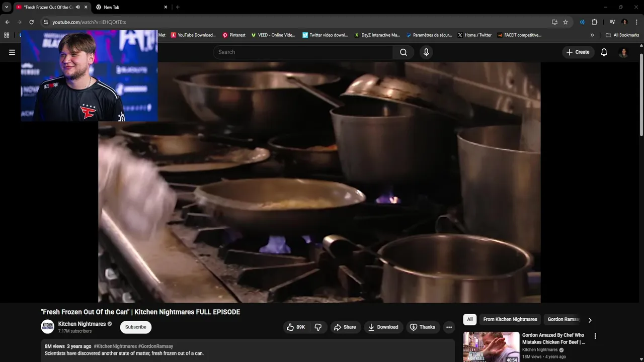Click the YouTube search input field
Screen dimensions: 644x362
tap(303, 52)
